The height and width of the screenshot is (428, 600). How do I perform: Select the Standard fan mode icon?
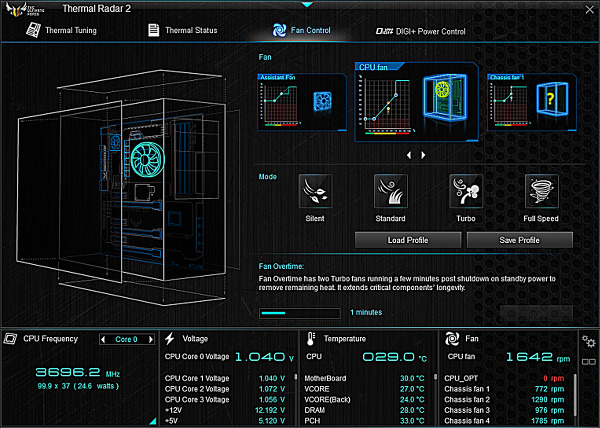pos(390,191)
